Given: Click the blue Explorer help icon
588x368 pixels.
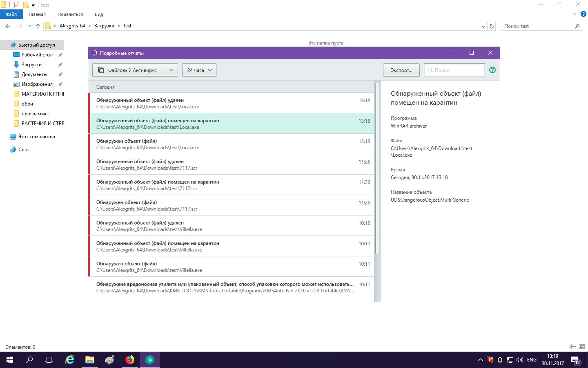Looking at the screenshot, I should 583,14.
